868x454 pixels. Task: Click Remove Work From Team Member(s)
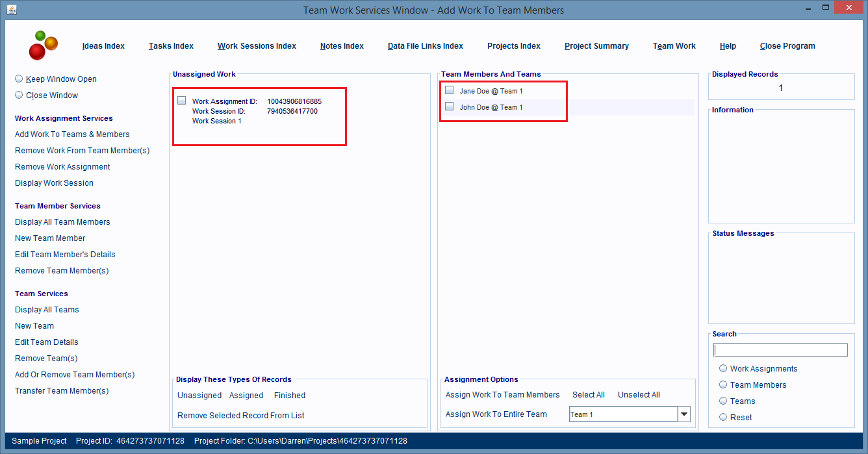pyautogui.click(x=83, y=151)
